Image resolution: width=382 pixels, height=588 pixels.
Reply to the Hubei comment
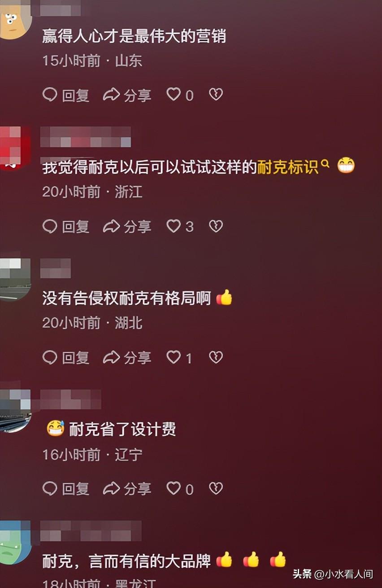(66, 358)
